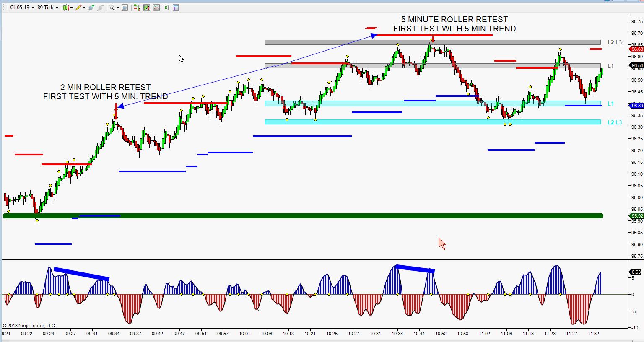Open the Strategies dollar-sign icon
The image size is (644, 342).
[166, 8]
